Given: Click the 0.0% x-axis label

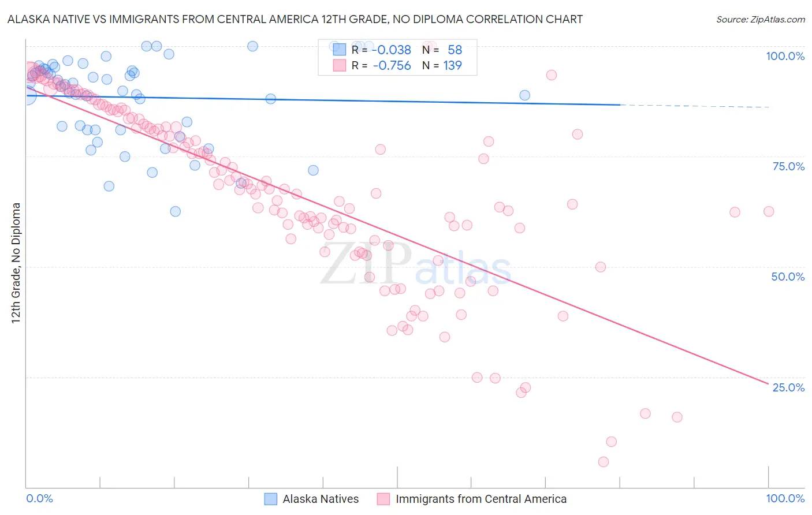Looking at the screenshot, I should [40, 498].
